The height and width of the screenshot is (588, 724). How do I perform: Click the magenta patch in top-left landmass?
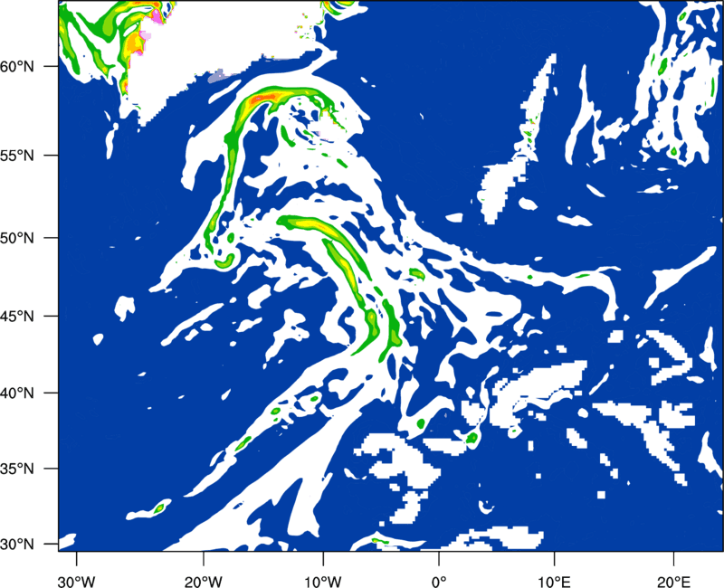(157, 16)
